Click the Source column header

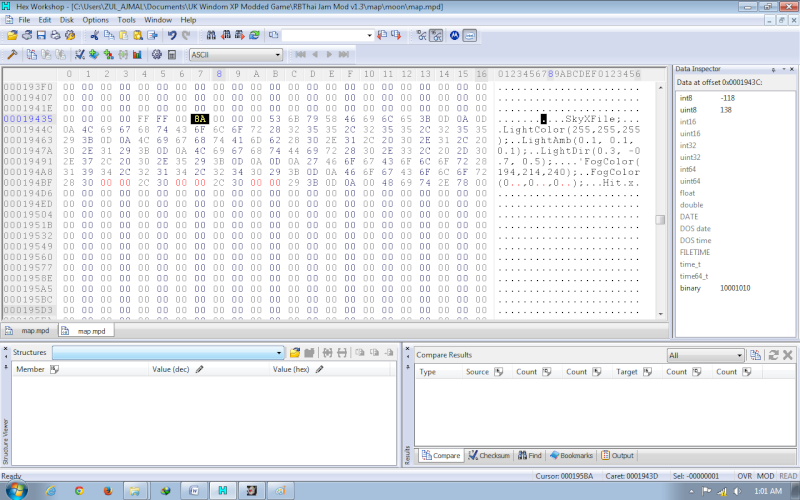(x=487, y=372)
